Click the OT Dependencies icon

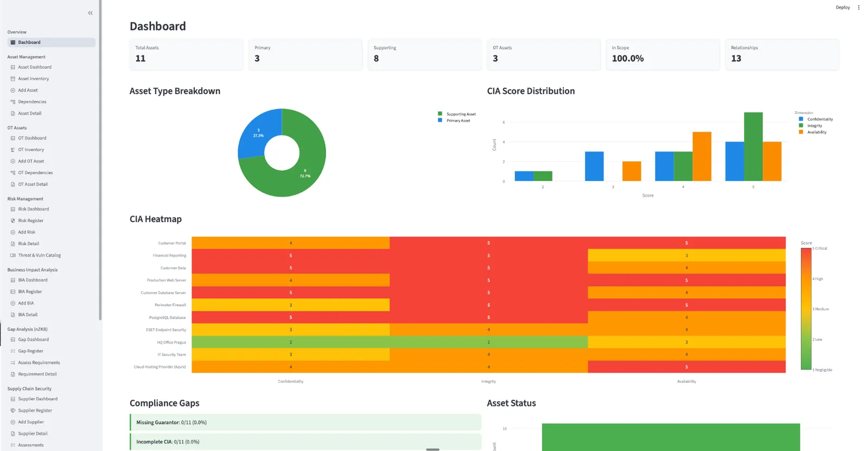point(13,173)
